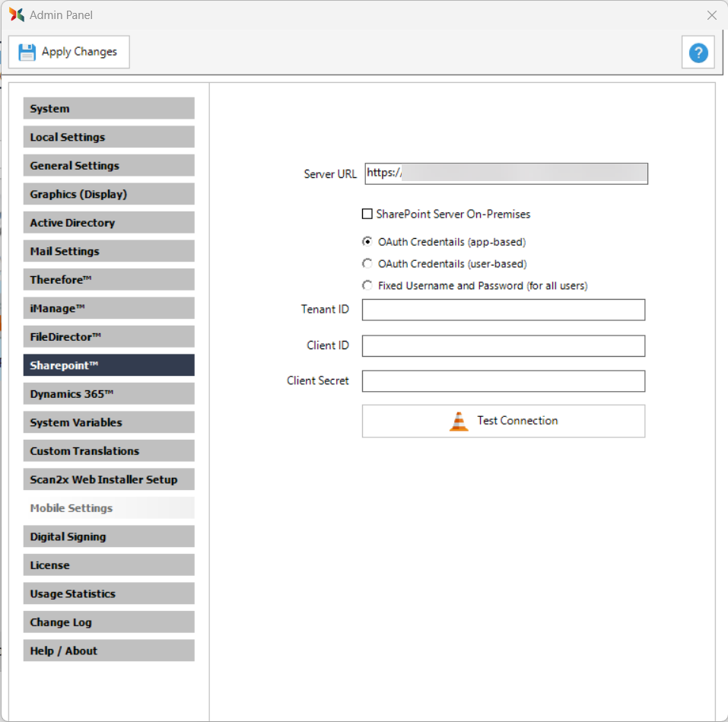Open the License section

click(x=109, y=565)
